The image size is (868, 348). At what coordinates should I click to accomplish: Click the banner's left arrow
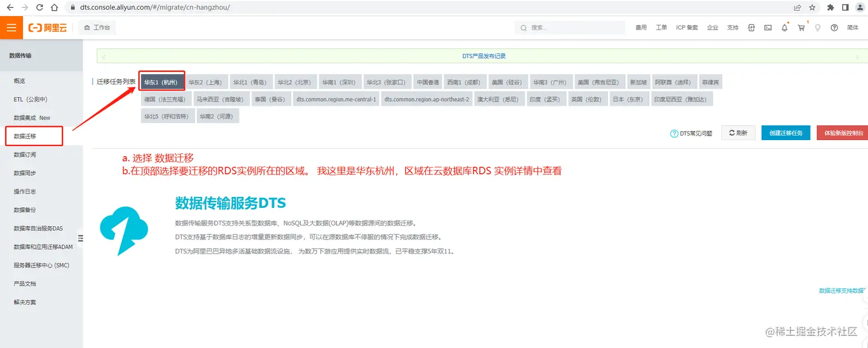point(103,56)
